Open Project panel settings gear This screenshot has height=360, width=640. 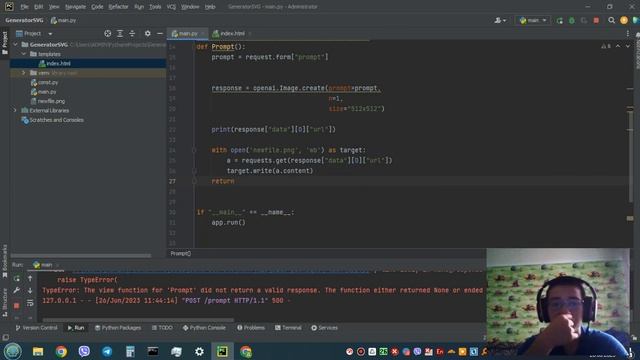[147, 33]
